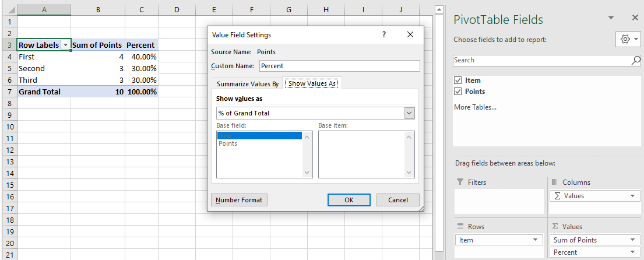Open the More Tables link
This screenshot has height=260, width=644.
coord(475,107)
